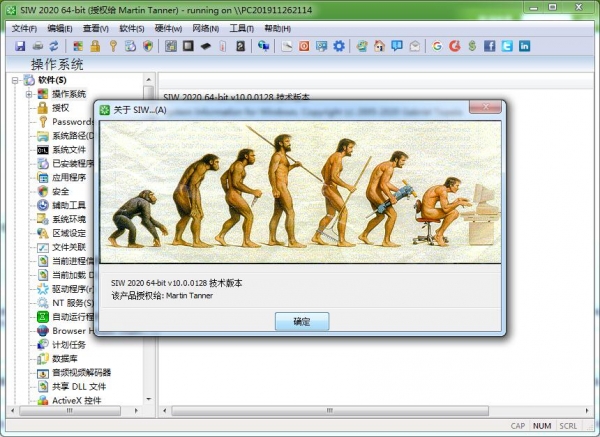The width and height of the screenshot is (600, 437).
Task: Click the LinkedIn toolbar icon
Action: (525, 46)
